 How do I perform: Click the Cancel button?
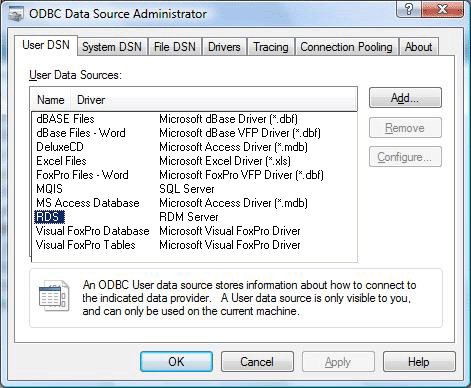click(257, 362)
